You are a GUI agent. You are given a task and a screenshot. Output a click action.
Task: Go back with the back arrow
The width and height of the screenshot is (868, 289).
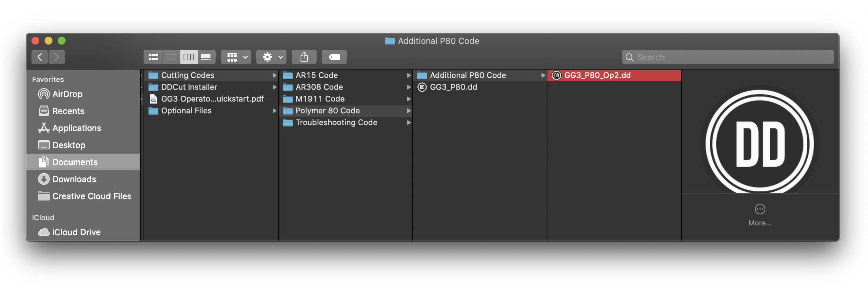click(x=40, y=57)
